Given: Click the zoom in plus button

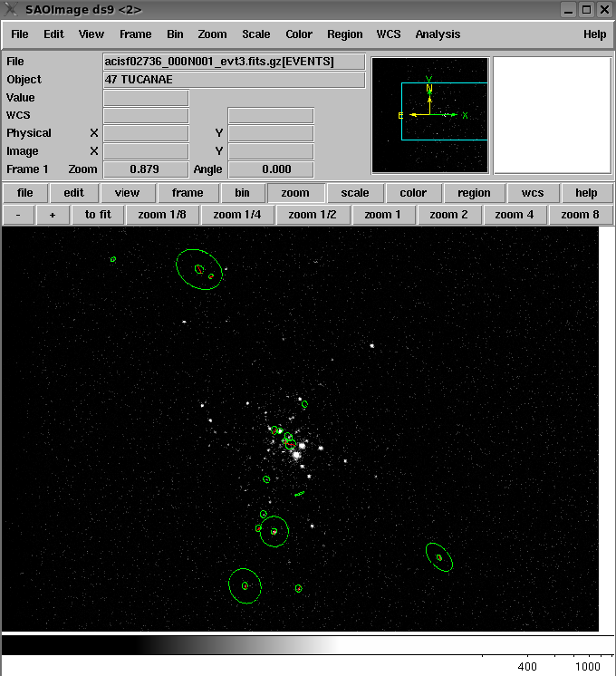Looking at the screenshot, I should [53, 215].
